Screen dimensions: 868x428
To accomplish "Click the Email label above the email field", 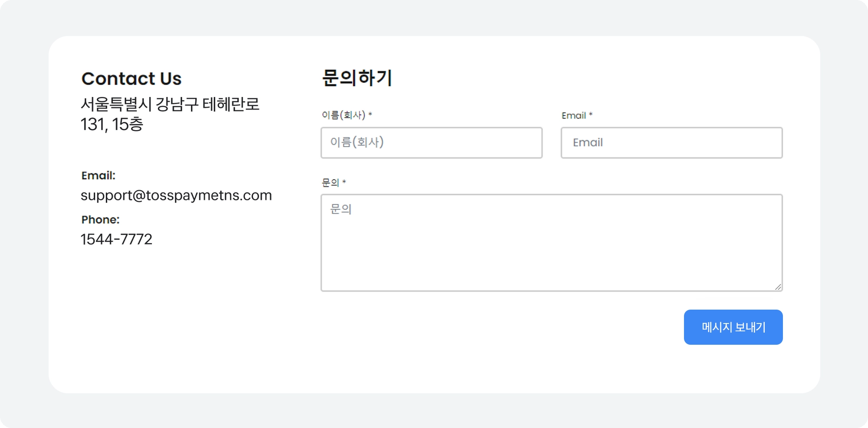I will [x=573, y=116].
